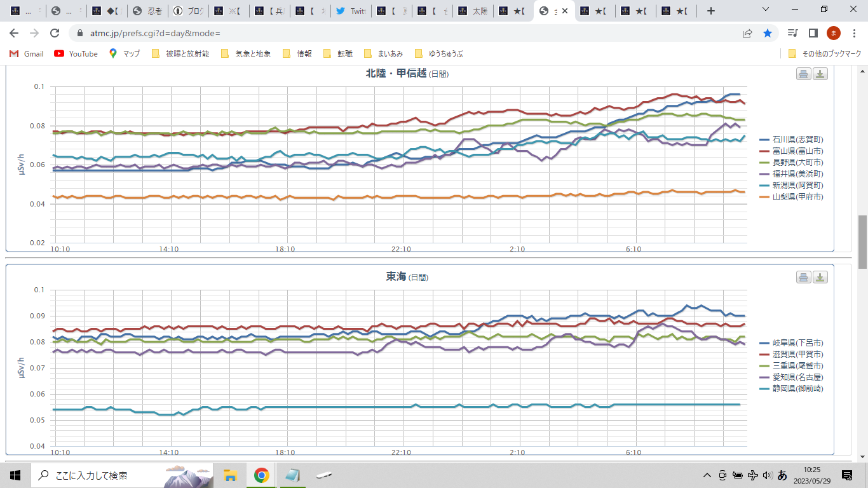Toggle the bookmark star for this page
The width and height of the screenshot is (868, 488).
(x=768, y=33)
